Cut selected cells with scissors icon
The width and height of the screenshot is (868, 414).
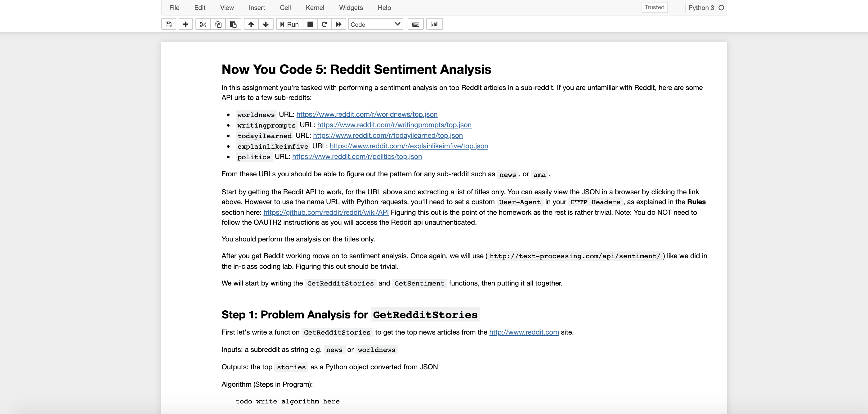coord(203,24)
